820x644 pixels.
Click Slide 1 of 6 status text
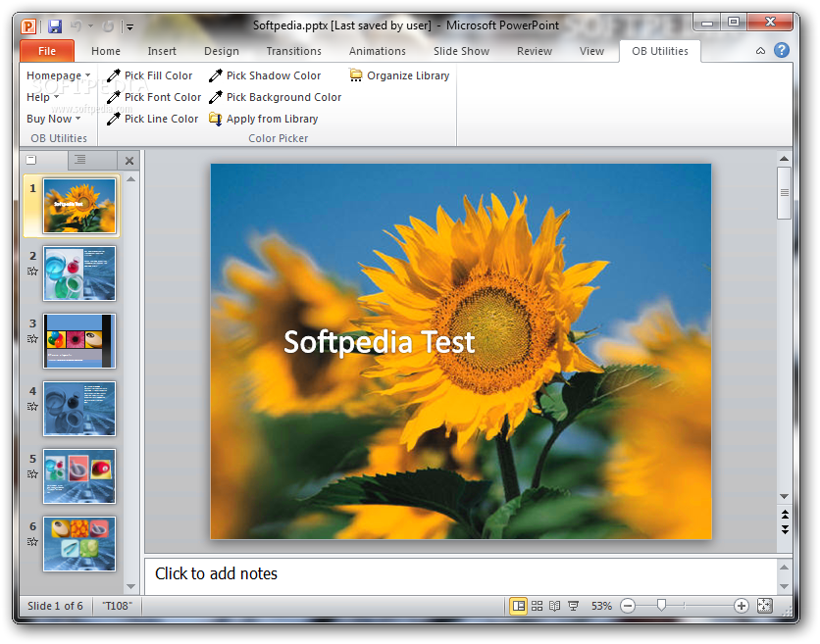55,606
